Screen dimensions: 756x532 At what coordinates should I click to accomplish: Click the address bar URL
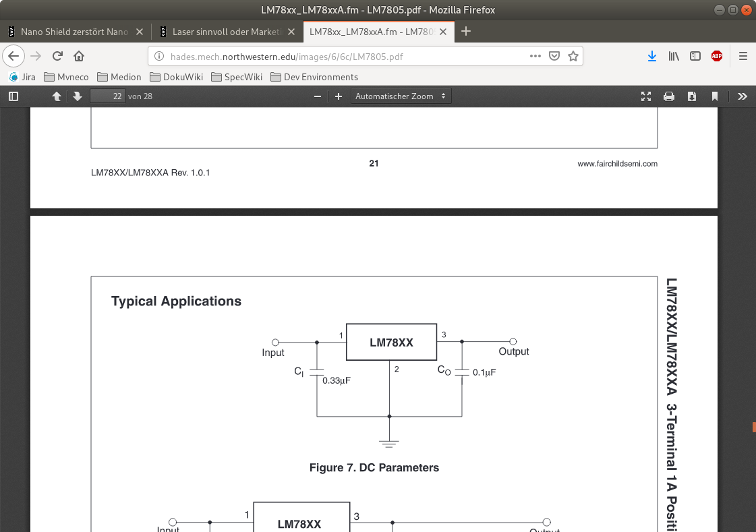(x=287, y=57)
